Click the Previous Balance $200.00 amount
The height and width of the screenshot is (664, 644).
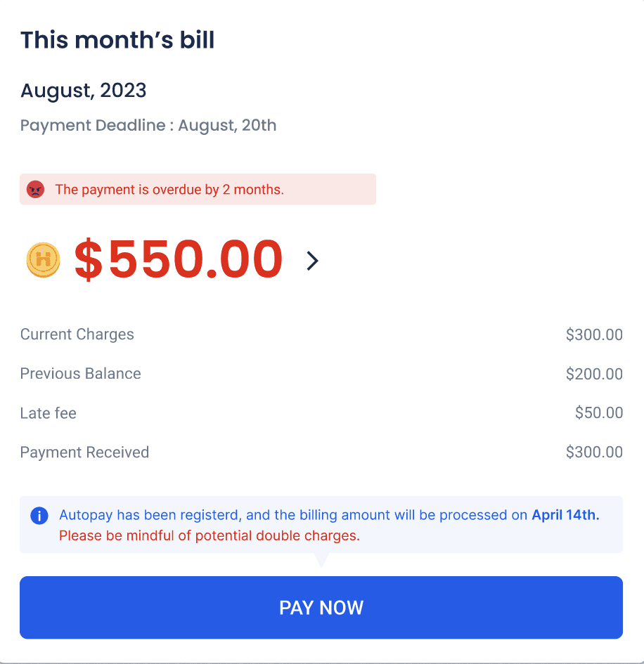(594, 374)
